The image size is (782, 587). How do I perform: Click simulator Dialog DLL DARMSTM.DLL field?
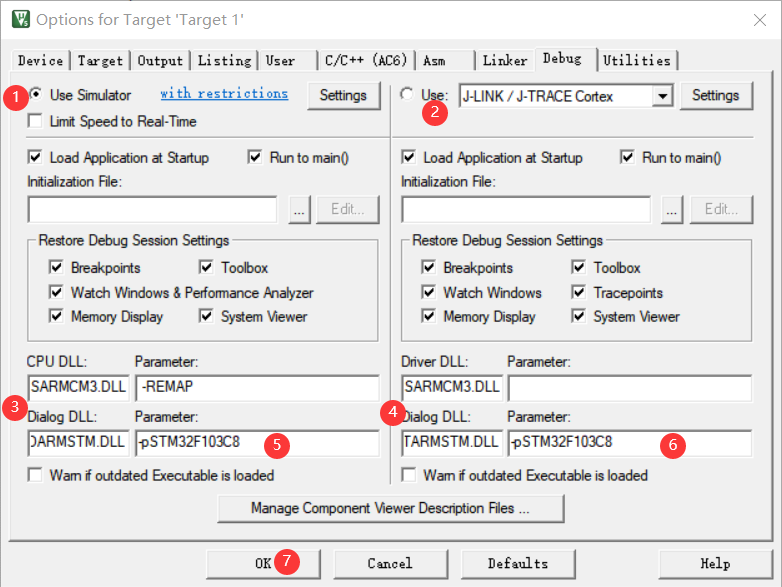(79, 443)
